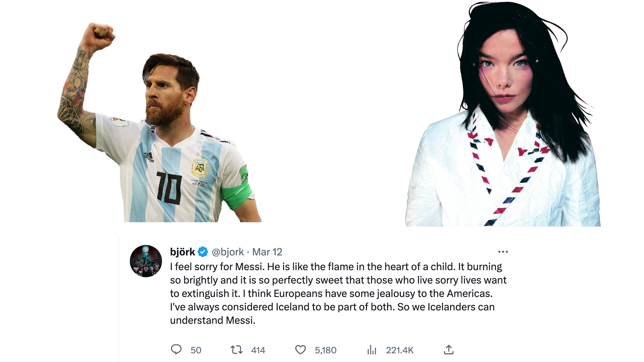This screenshot has height=362, width=644.
Task: Click the 221.4K views count
Action: point(400,350)
